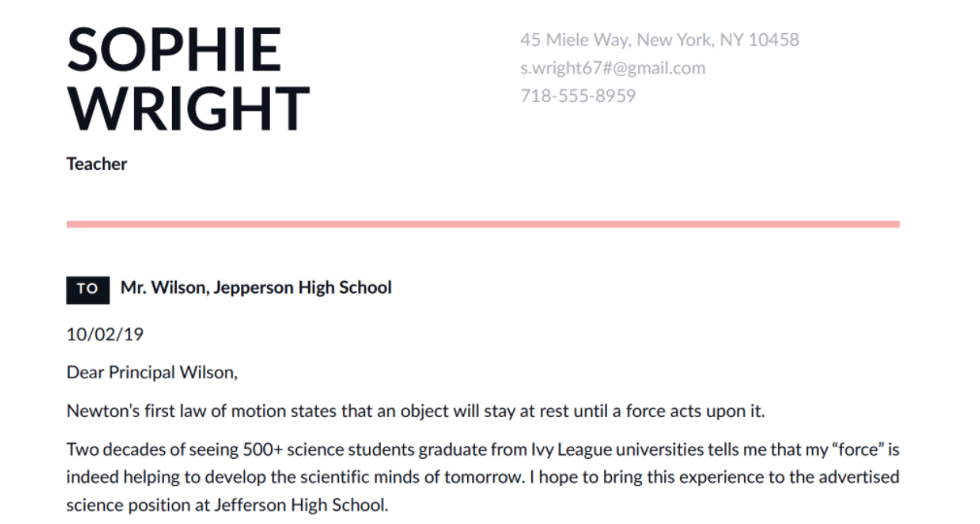Image resolution: width=980 pixels, height=524 pixels.
Task: Click the name SOPHIE in the header
Action: [174, 50]
